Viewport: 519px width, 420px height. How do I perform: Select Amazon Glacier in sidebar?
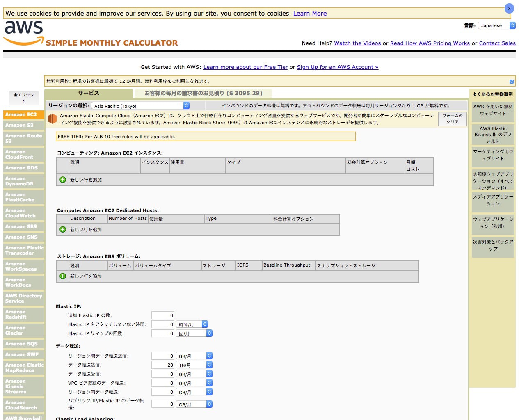coord(24,330)
